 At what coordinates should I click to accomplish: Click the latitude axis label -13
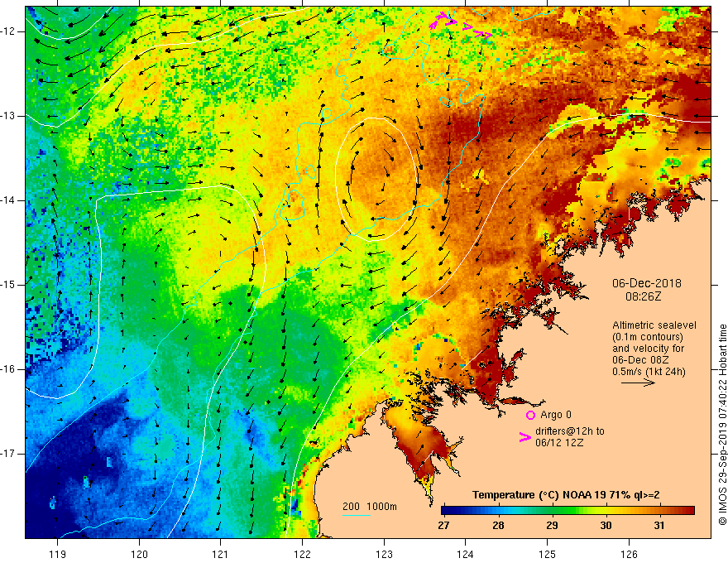pos(8,116)
